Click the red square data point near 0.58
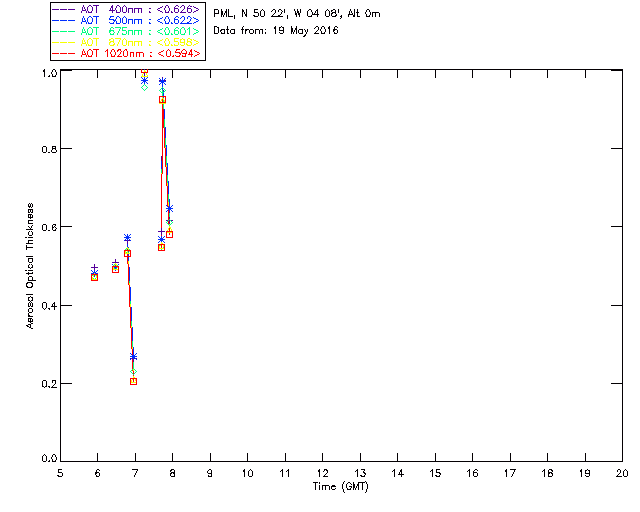640x512 pixels. coord(169,234)
